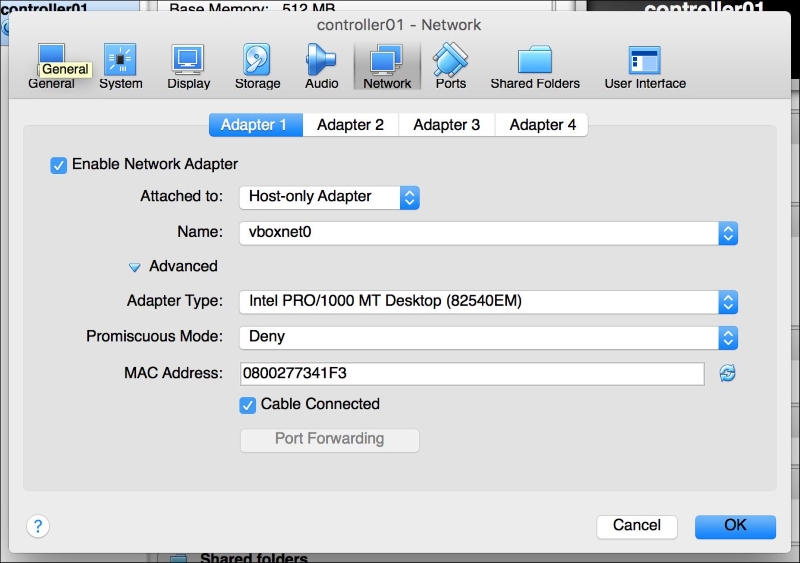Click the Port Forwarding button

coord(330,440)
